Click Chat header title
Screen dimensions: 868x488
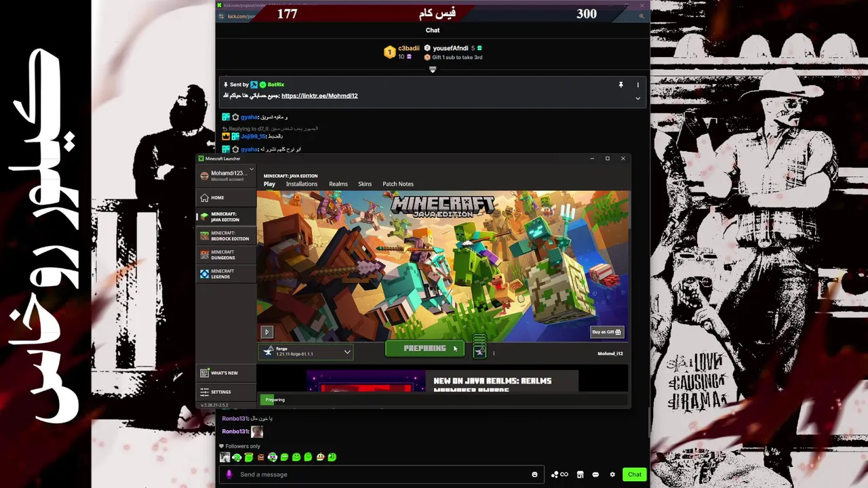pyautogui.click(x=433, y=30)
